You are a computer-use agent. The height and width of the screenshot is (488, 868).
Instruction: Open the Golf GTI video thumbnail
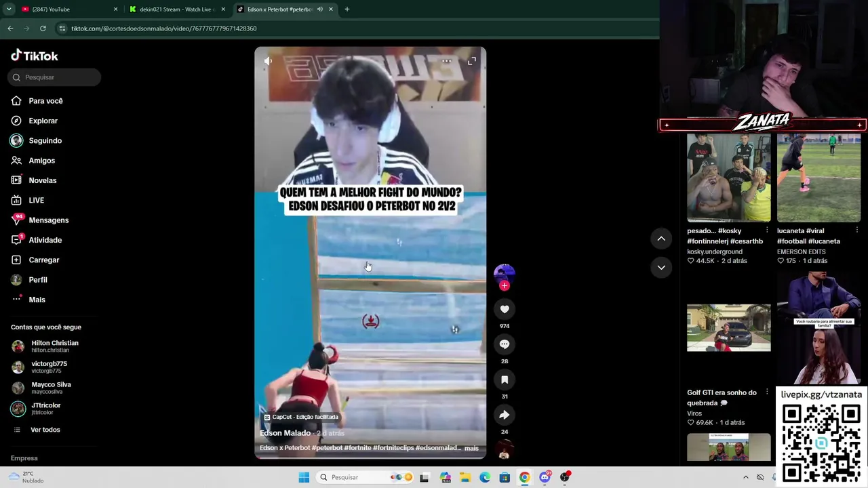pos(728,328)
